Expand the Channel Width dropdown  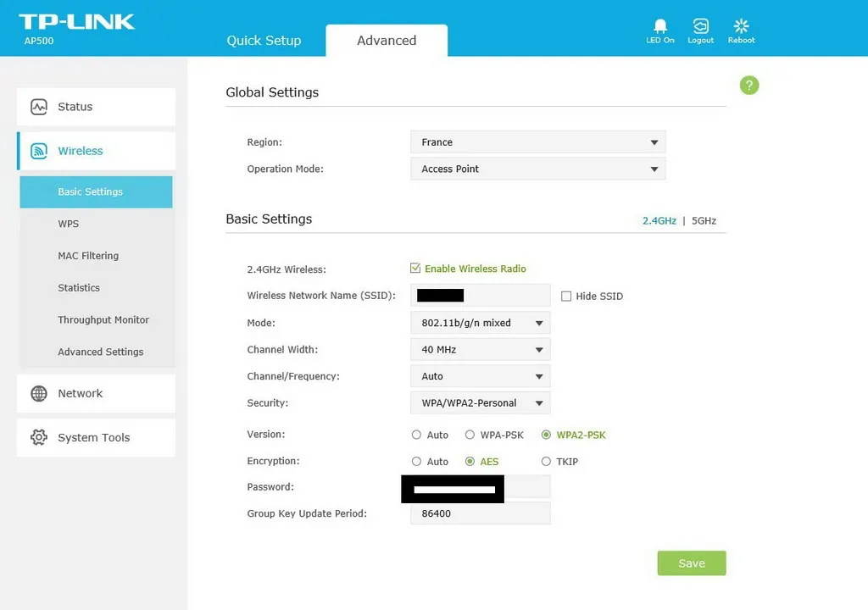480,349
